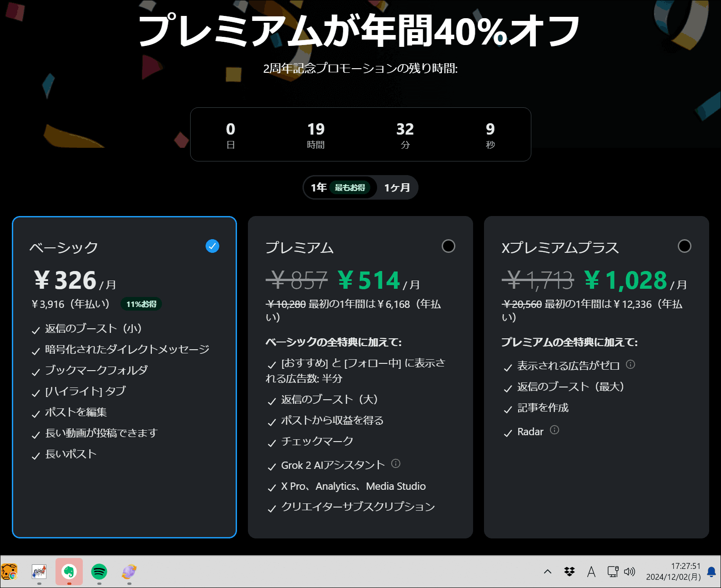721x588 pixels.
Task: Click X Pro、Analytics、Media Studio feature
Action: [353, 486]
